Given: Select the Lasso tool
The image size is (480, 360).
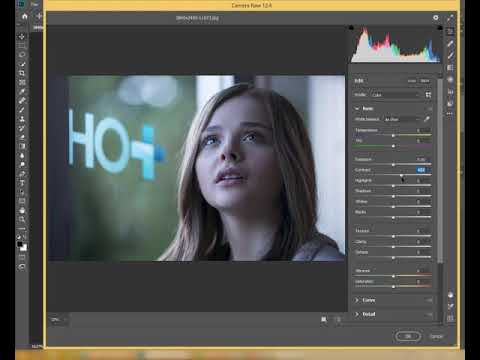Looking at the screenshot, I should click(22, 54).
